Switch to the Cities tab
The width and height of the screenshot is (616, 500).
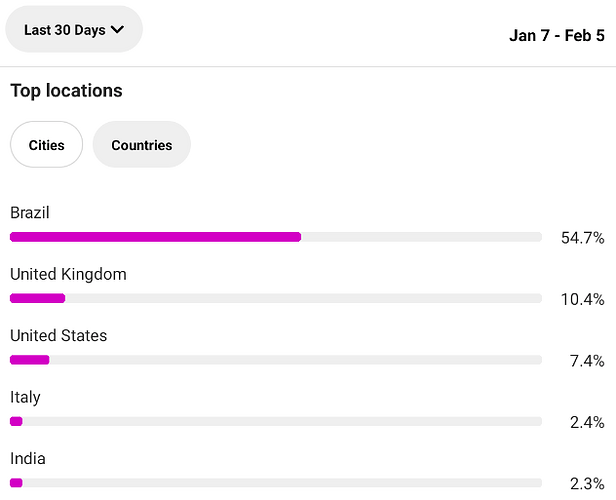(46, 145)
